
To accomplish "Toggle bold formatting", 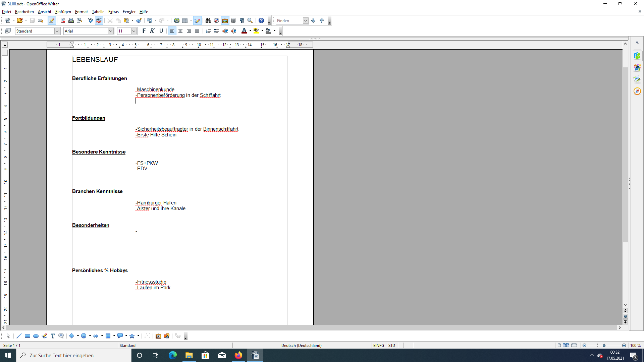I will pyautogui.click(x=144, y=31).
